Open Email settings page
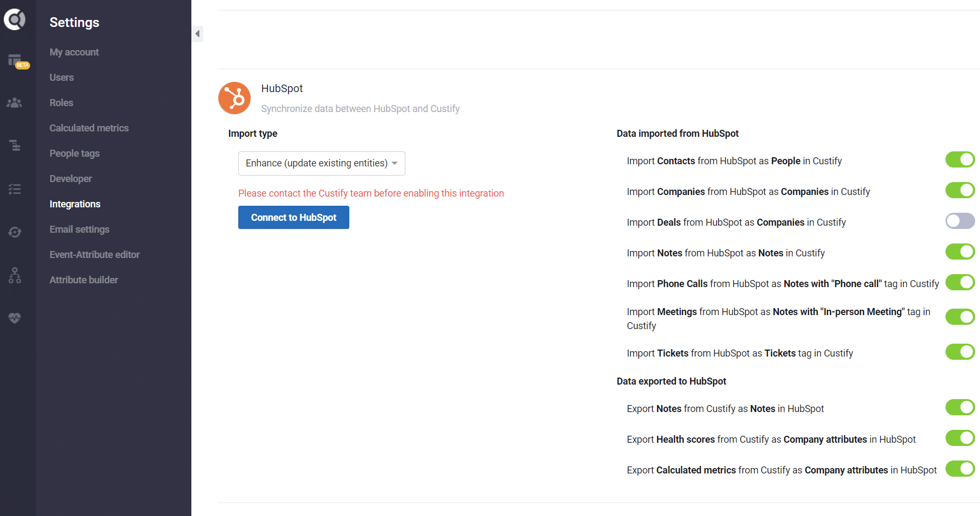 [x=79, y=229]
